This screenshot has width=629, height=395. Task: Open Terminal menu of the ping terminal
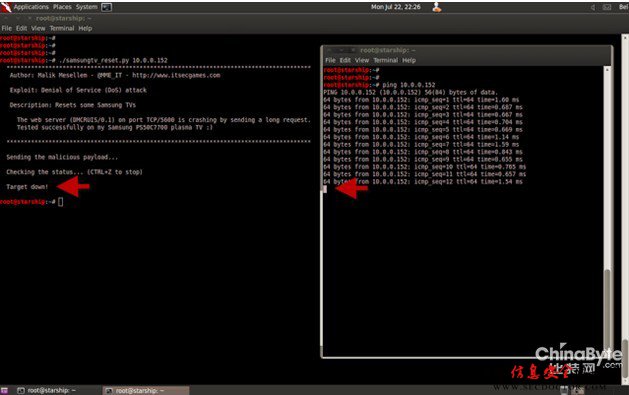[x=386, y=60]
